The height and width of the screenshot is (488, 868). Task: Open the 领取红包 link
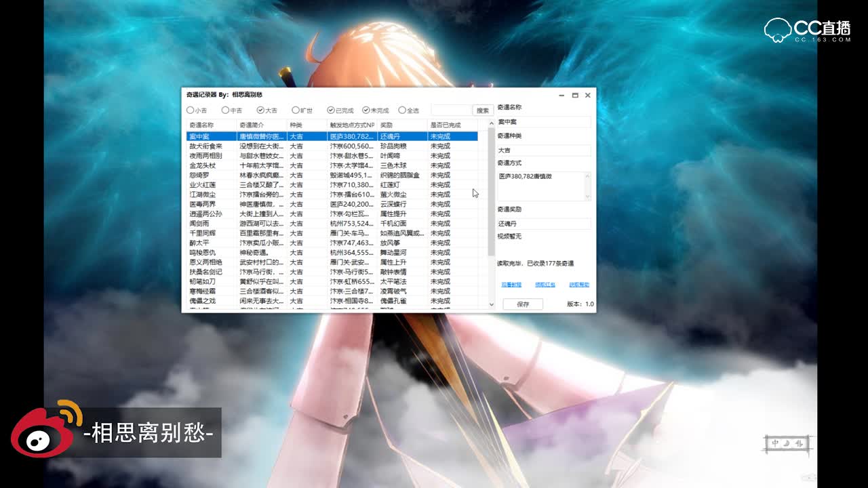pyautogui.click(x=545, y=285)
